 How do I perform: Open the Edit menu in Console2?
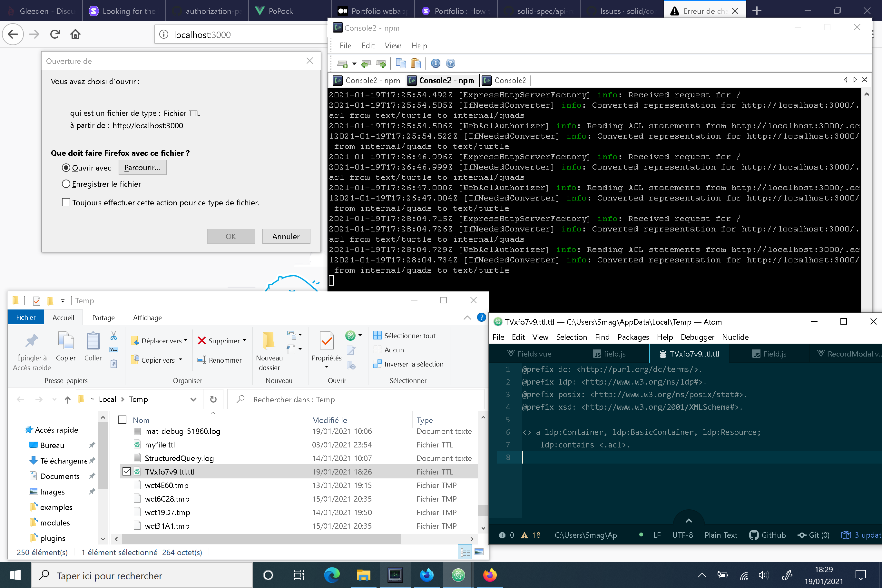point(368,46)
